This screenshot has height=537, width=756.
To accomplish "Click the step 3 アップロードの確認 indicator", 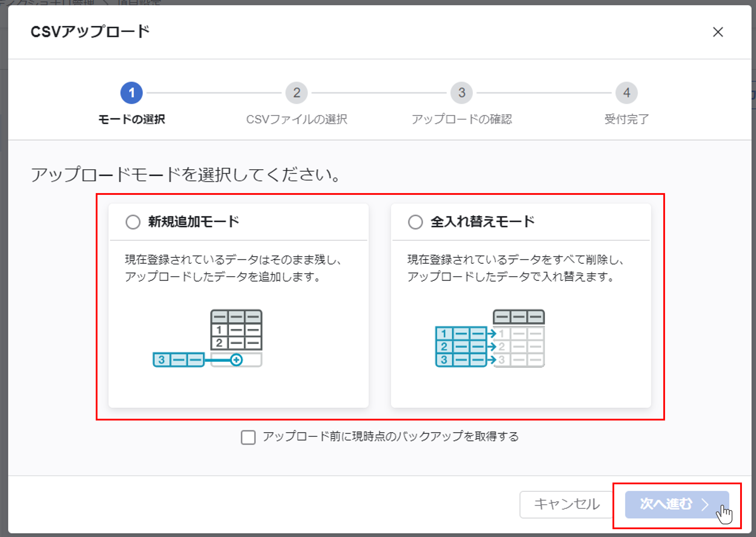I will pyautogui.click(x=462, y=93).
